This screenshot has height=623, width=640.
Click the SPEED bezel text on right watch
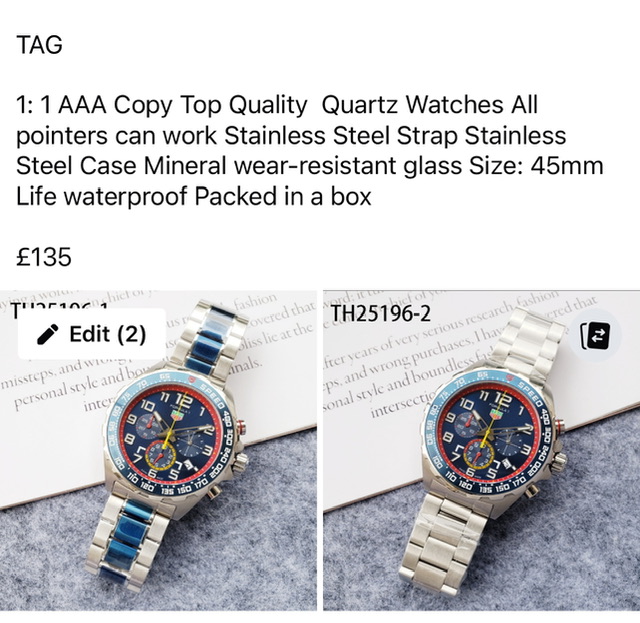(x=530, y=394)
